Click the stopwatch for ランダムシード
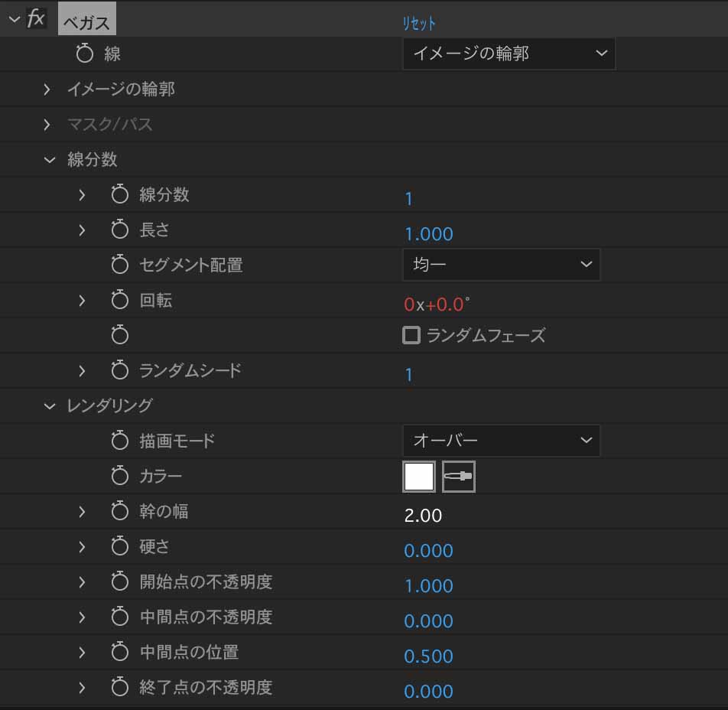Screen dimensions: 728x710 click(x=120, y=370)
